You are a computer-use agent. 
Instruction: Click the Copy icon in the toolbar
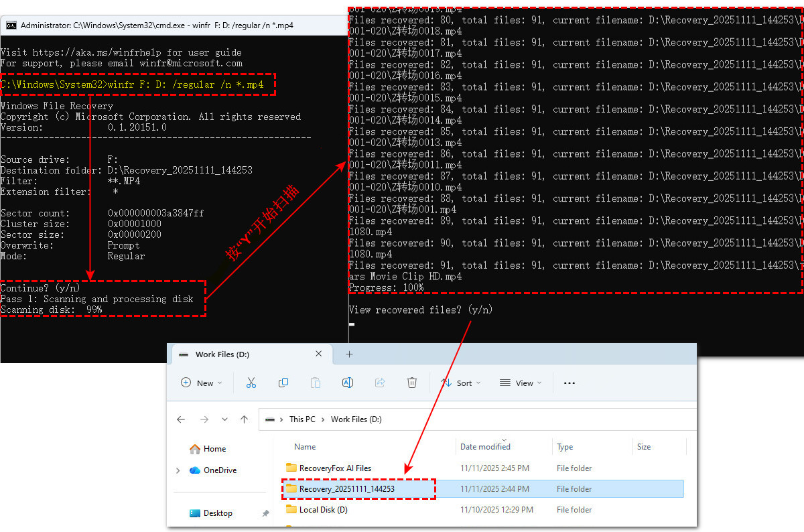pyautogui.click(x=283, y=383)
